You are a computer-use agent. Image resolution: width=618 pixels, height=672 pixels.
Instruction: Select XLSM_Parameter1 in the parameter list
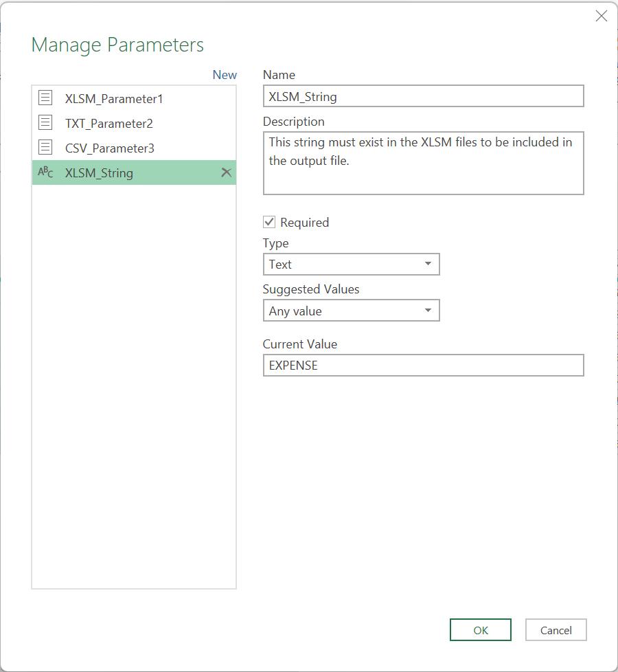pyautogui.click(x=134, y=98)
